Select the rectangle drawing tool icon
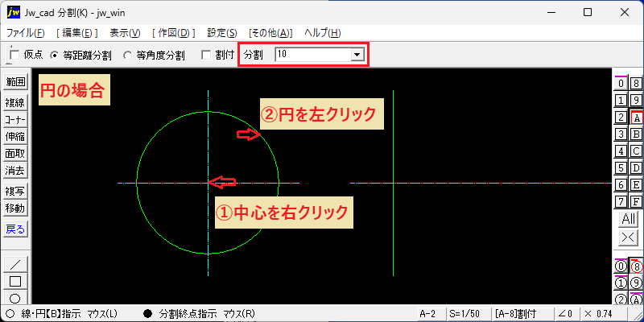Viewport: 644px width, 322px height. (x=15, y=281)
